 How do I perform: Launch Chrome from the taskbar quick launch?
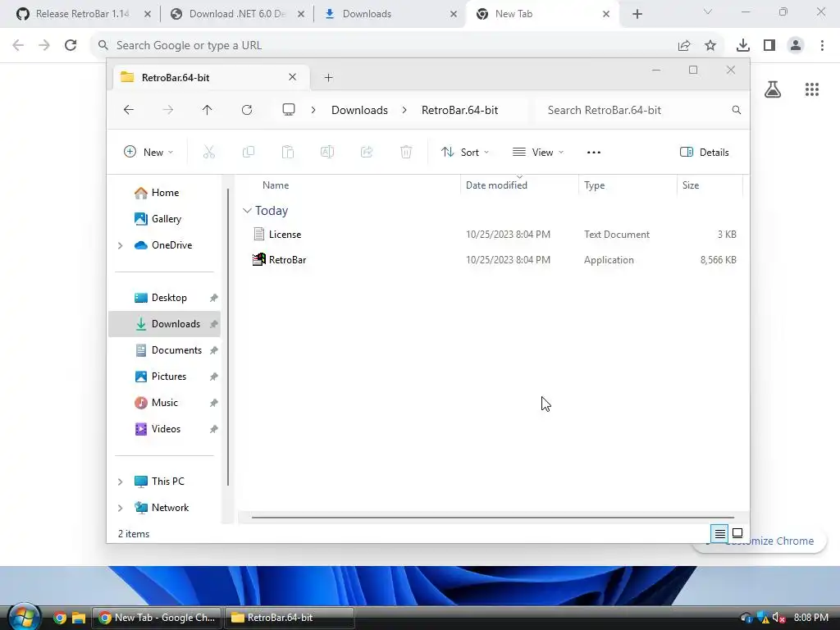pyautogui.click(x=60, y=618)
